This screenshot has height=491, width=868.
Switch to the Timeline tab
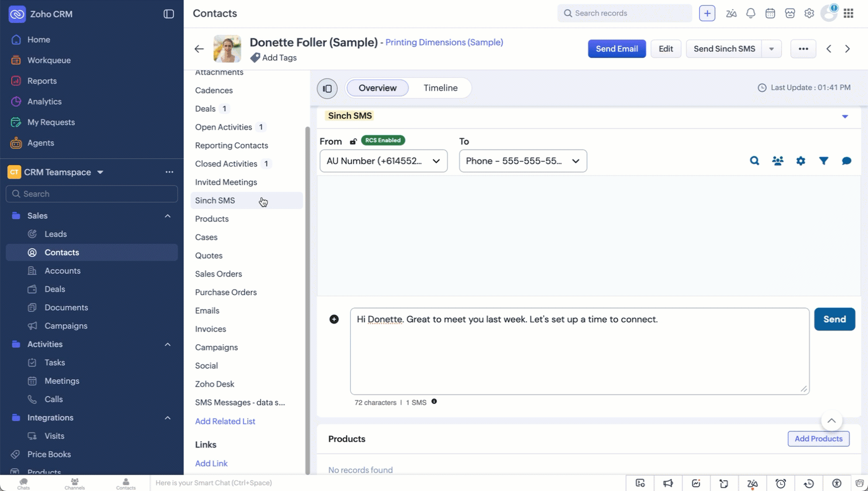(x=440, y=88)
